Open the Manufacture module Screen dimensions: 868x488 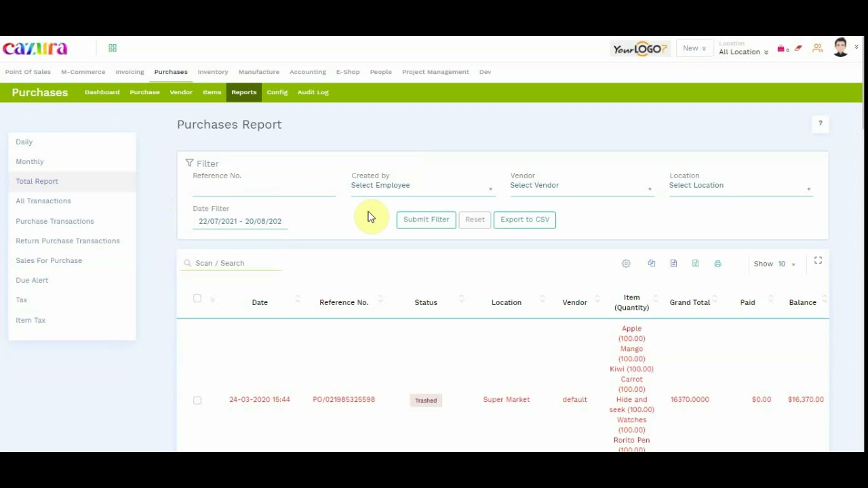(x=259, y=72)
